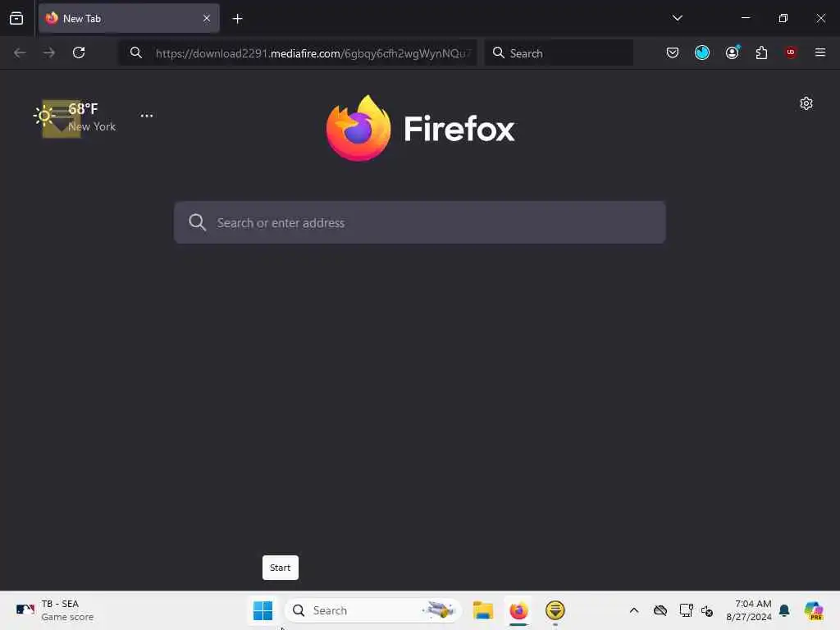Screen dimensions: 840x630
Task: Click the blue circular extension icon
Action: [702, 52]
